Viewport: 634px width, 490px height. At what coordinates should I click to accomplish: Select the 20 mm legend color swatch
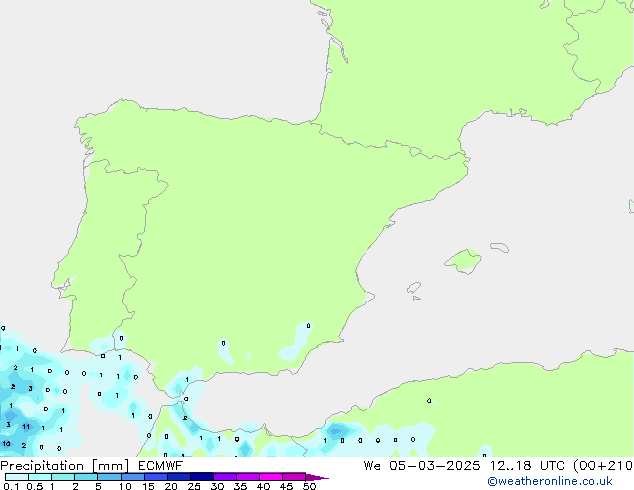click(x=179, y=477)
